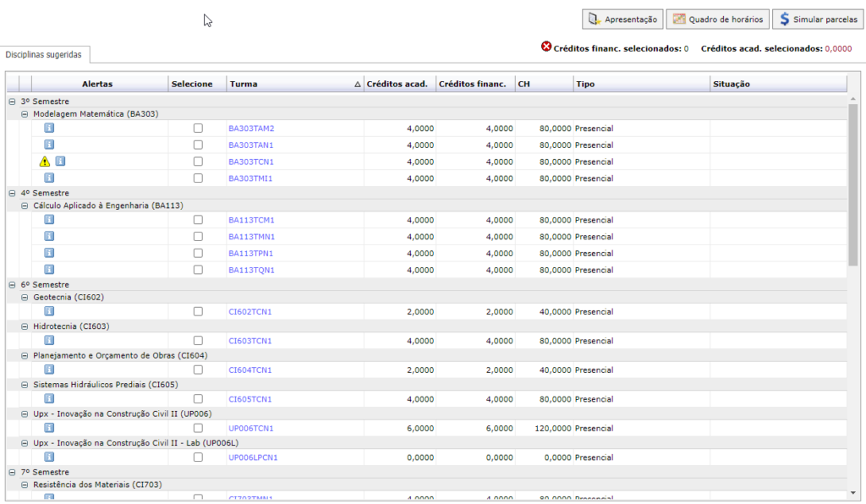Tick the CI603TCN1 Hidrotecnia checkbox

(x=198, y=341)
